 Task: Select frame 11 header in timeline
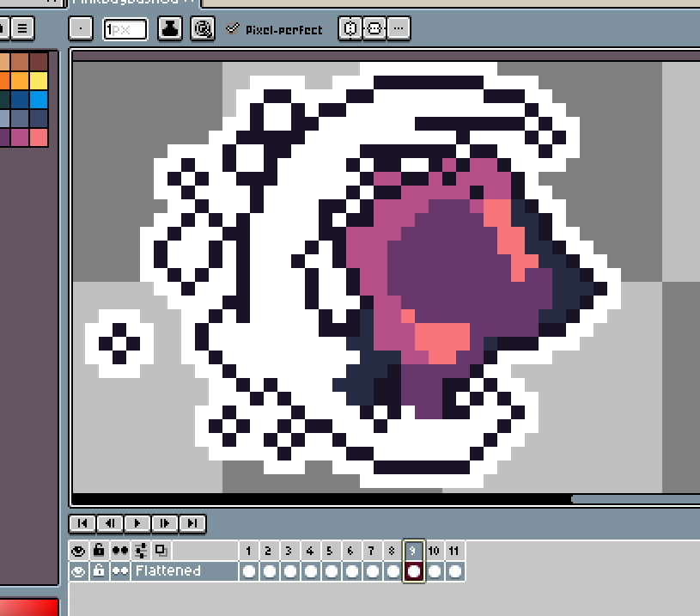(x=455, y=551)
